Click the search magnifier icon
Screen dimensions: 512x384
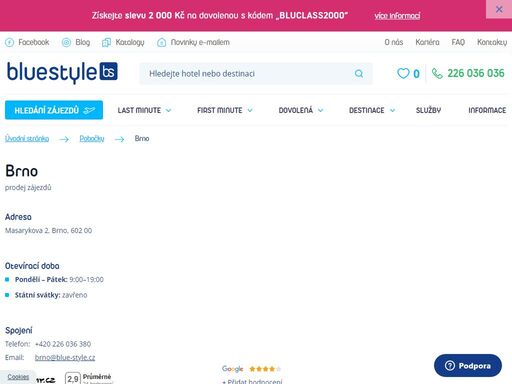click(359, 74)
